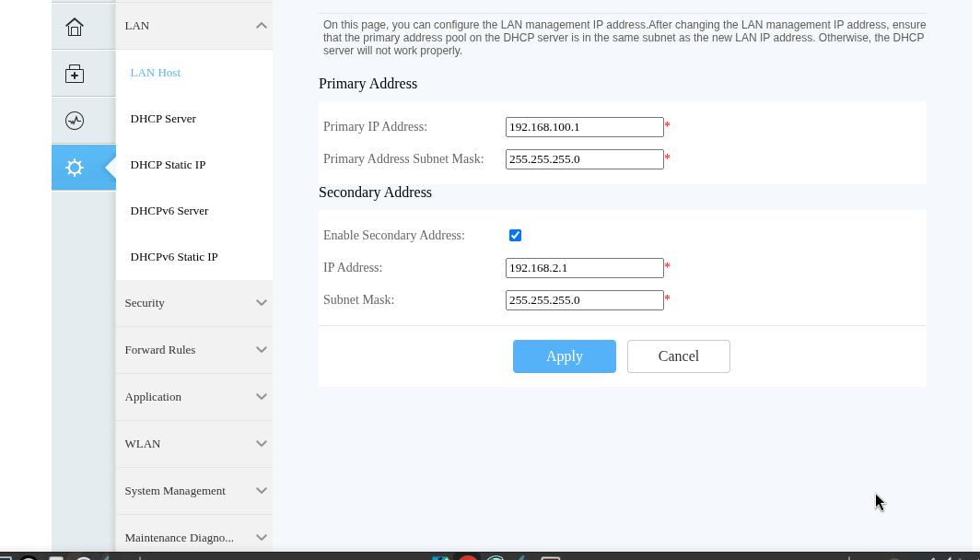Image resolution: width=980 pixels, height=560 pixels.
Task: Expand the WLAN menu section
Action: pos(193,444)
